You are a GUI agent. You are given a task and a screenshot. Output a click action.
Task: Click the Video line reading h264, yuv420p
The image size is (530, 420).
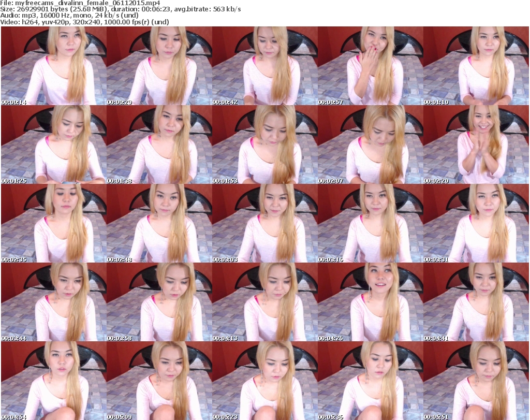tap(84, 22)
